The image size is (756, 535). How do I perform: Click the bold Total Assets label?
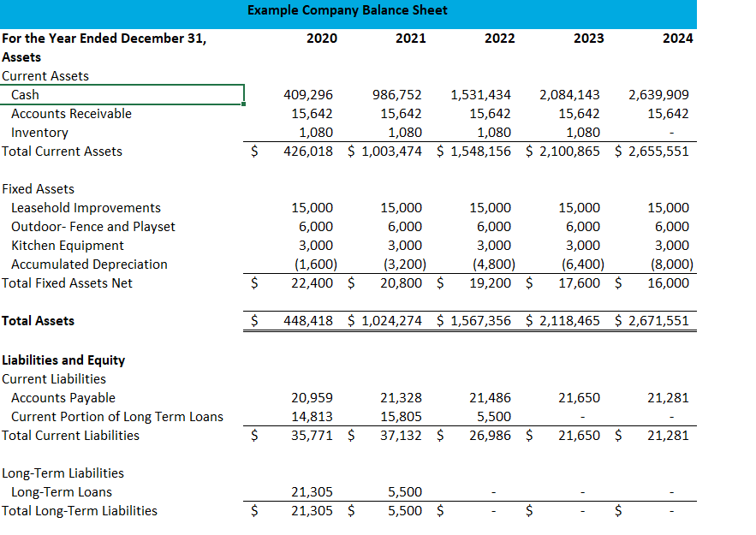coord(38,321)
